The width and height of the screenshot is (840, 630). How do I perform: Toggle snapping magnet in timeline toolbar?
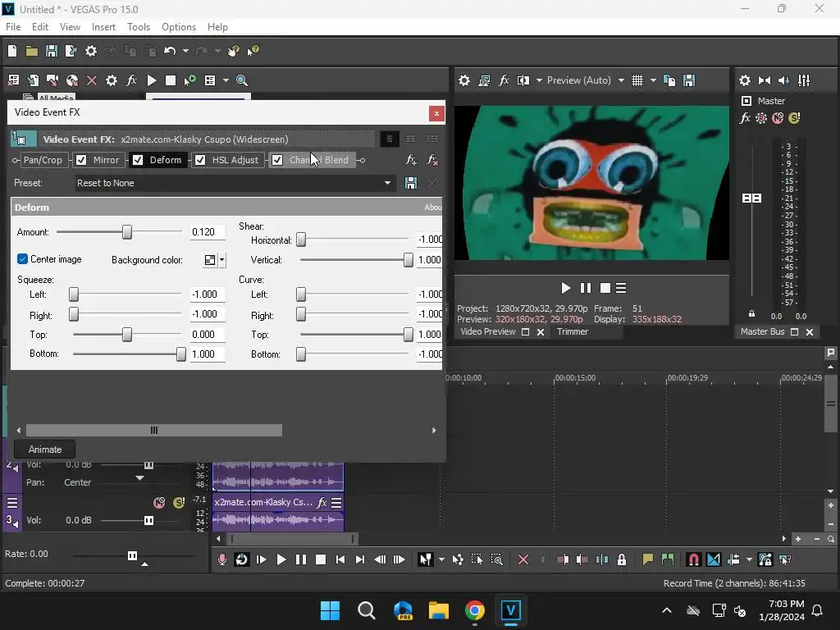coord(693,559)
